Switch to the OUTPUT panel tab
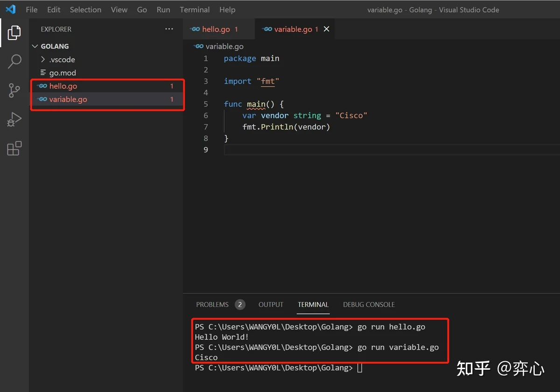This screenshot has width=560, height=392. 271,304
